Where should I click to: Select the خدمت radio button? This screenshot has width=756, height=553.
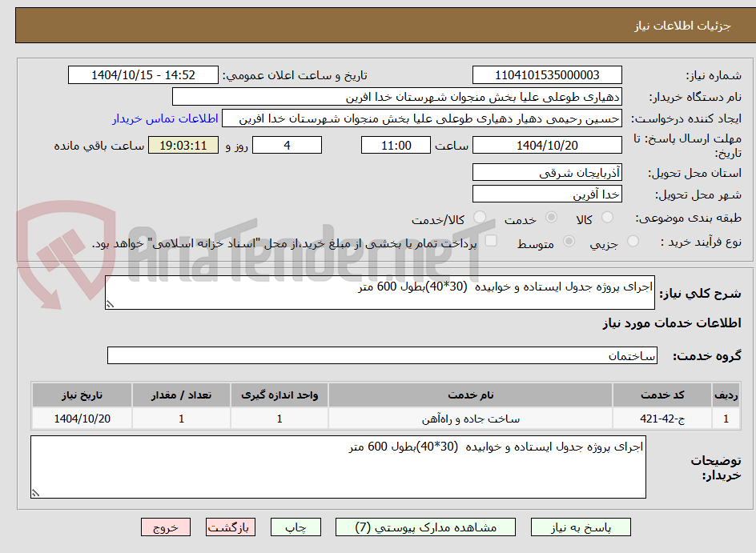pos(551,217)
